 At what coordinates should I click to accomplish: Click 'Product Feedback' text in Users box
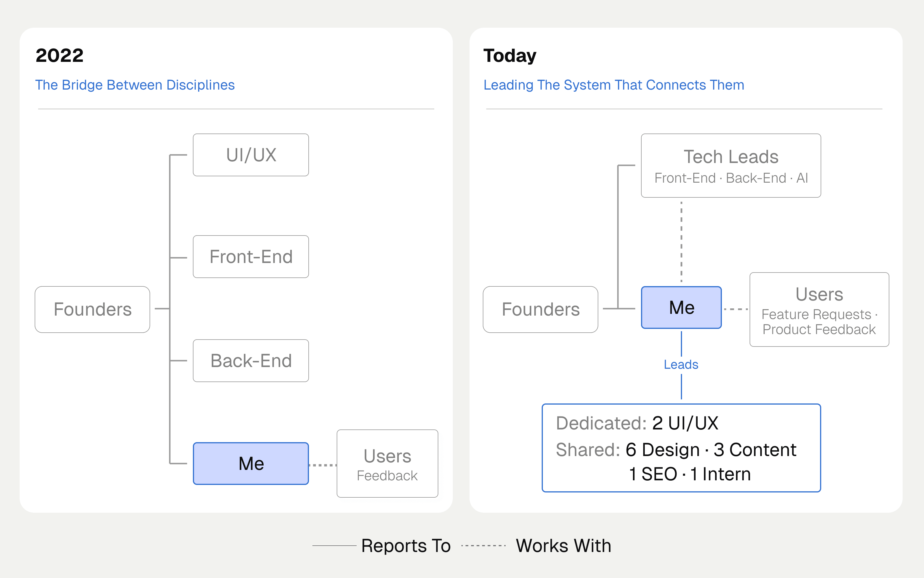(x=819, y=329)
